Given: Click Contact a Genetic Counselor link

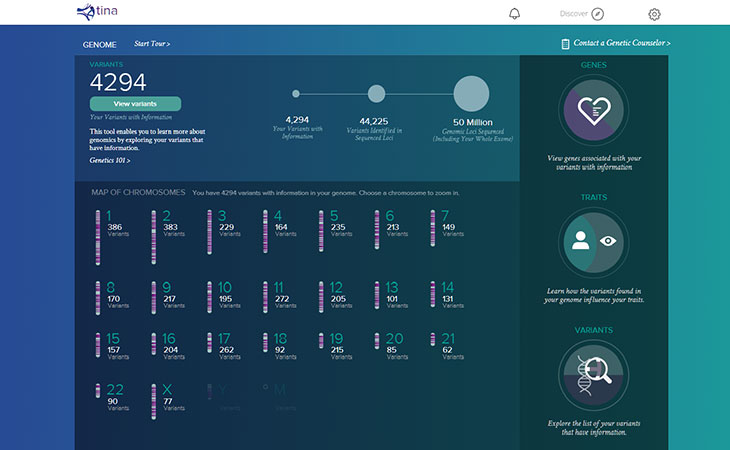Looking at the screenshot, I should (622, 44).
